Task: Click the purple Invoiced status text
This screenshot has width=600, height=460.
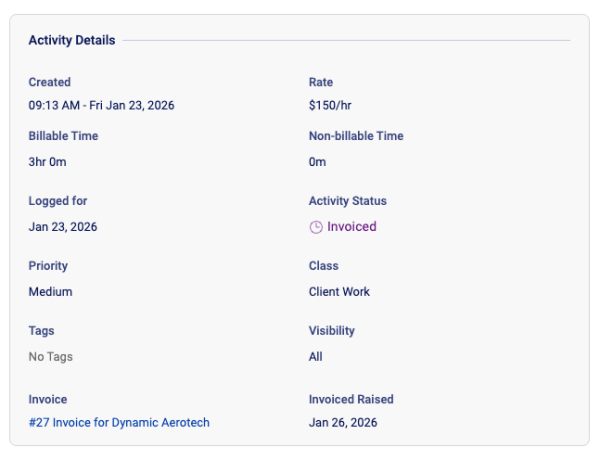Action: tap(351, 227)
